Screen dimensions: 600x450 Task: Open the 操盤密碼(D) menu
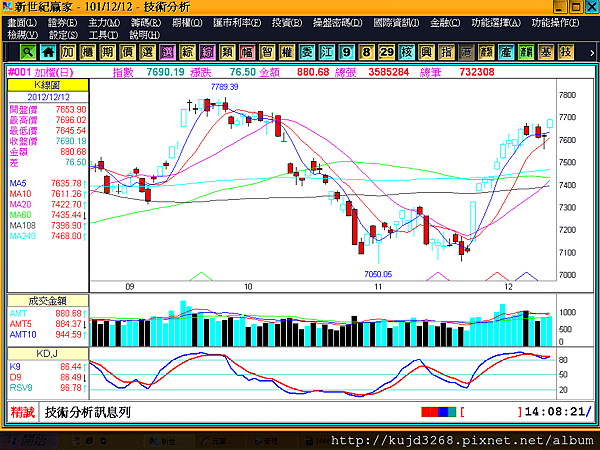coord(338,23)
